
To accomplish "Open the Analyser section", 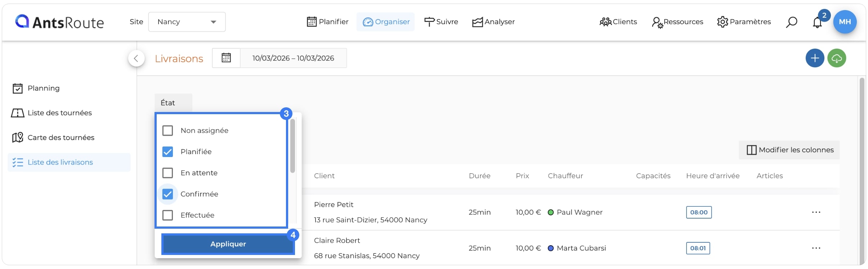I will (493, 22).
